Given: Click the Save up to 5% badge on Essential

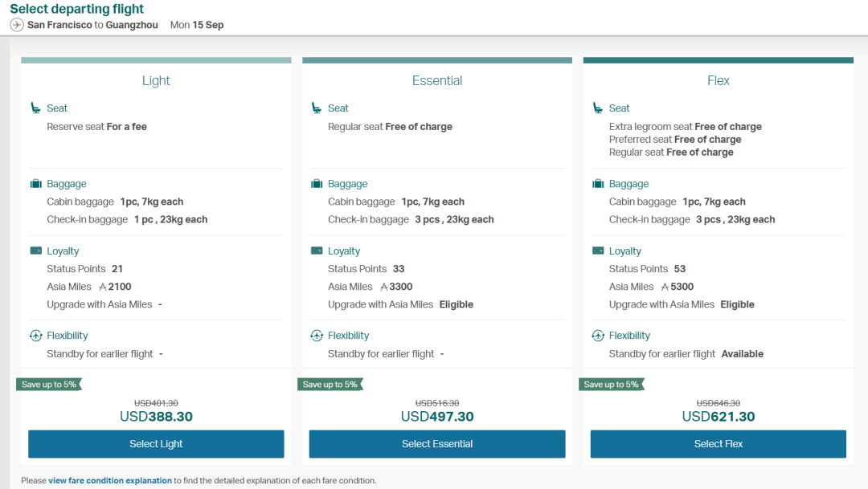Looking at the screenshot, I should pos(330,385).
